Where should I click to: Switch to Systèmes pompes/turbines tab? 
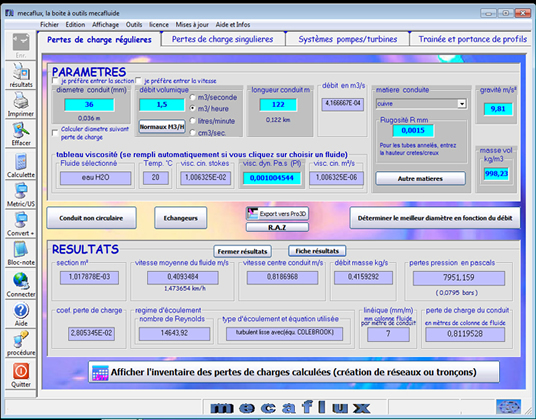click(x=348, y=39)
